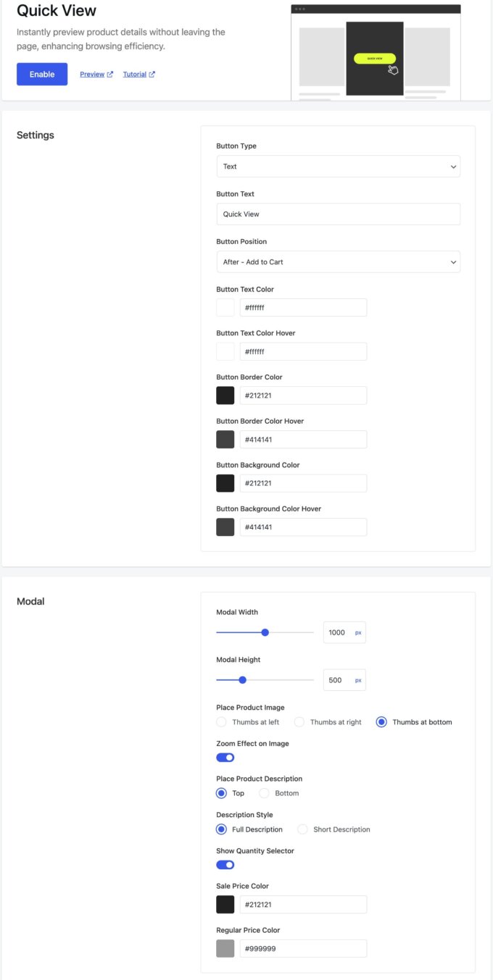Screen dimensions: 493x980
Task: Open the Button Background Color Hover swatch
Action: click(225, 527)
